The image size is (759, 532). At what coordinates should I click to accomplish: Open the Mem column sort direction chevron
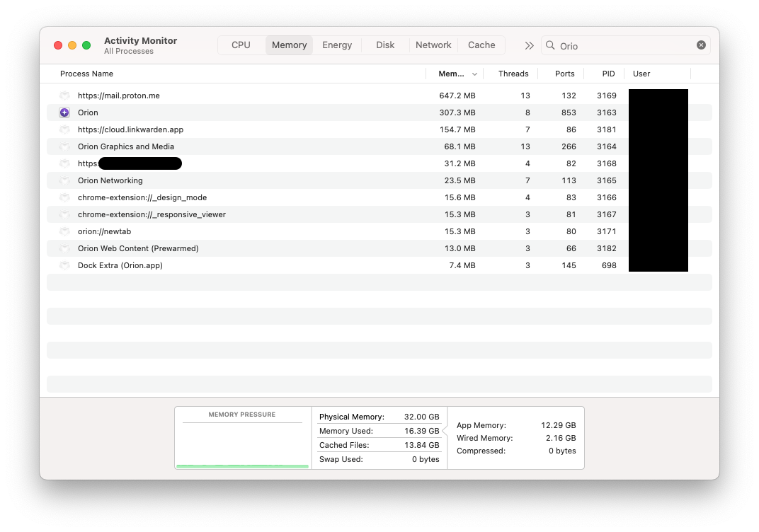click(x=473, y=74)
